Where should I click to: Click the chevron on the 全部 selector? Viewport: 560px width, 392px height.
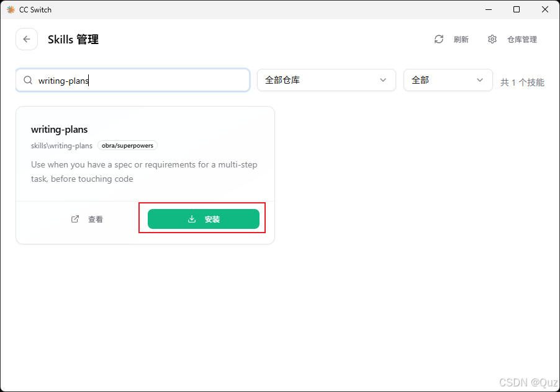[x=479, y=80]
